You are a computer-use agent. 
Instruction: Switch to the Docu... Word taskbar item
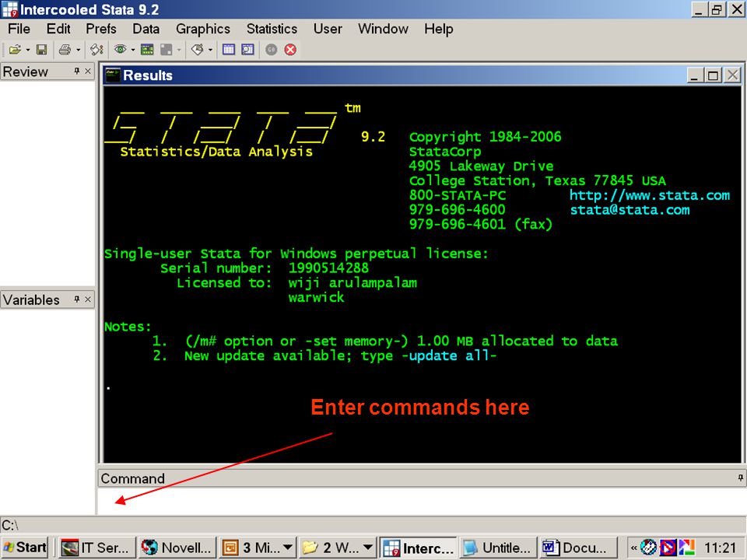[x=578, y=548]
